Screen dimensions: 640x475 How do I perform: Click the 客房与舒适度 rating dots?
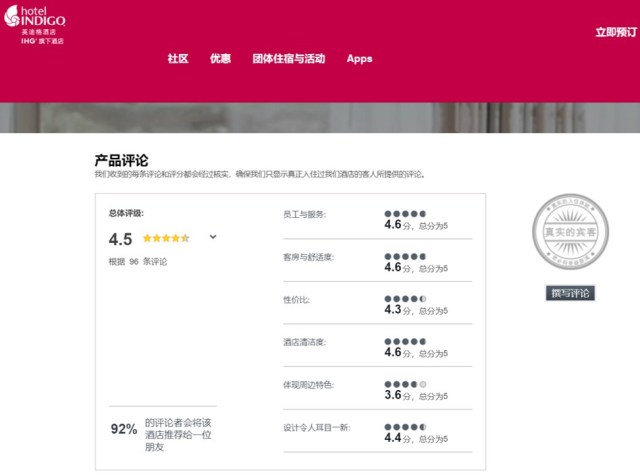404,257
